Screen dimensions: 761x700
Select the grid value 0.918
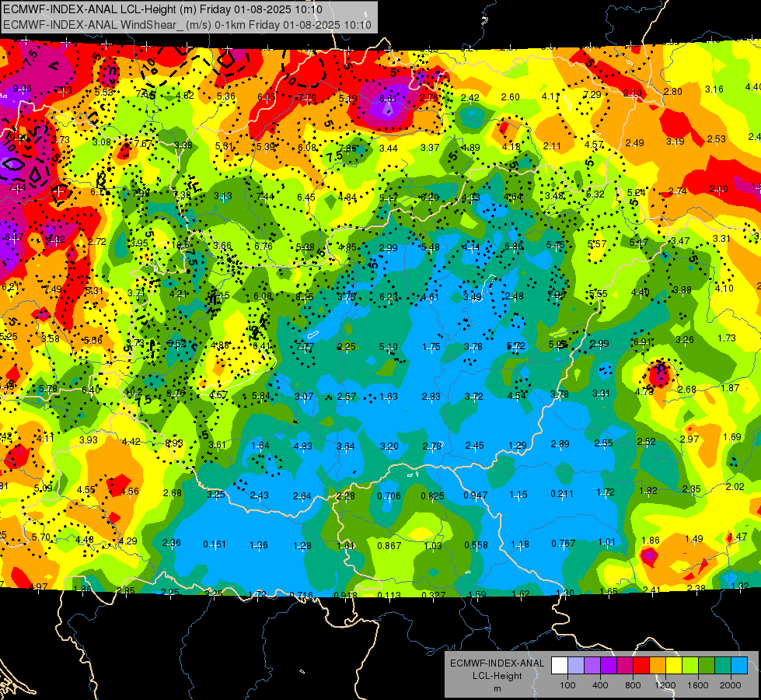pos(346,596)
